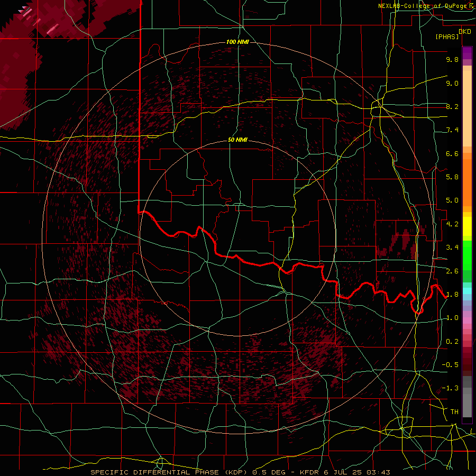Click the 5.0 value on the color scale
The height and width of the screenshot is (476, 476).
coord(452,200)
